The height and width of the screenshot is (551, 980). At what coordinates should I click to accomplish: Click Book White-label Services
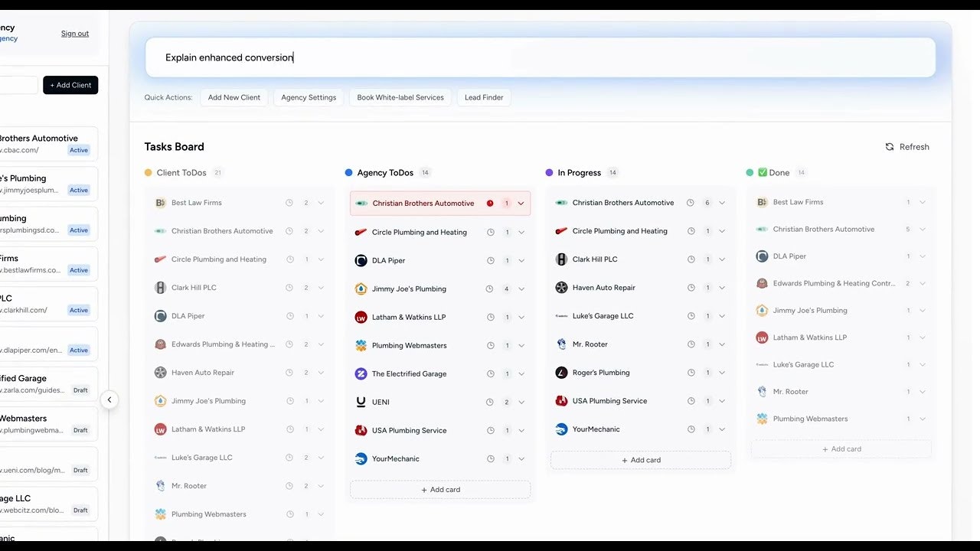click(400, 97)
